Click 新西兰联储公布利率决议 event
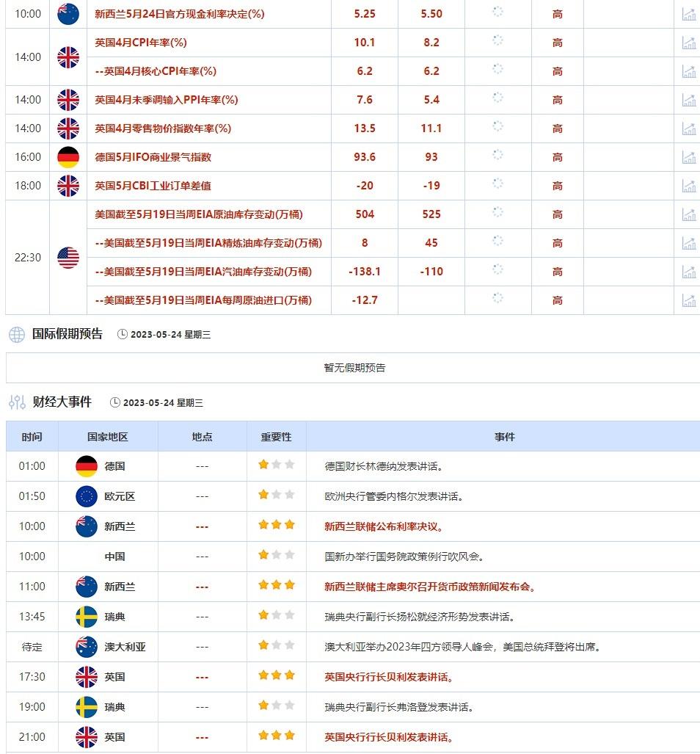Viewport: 700px width, 754px height. [384, 526]
